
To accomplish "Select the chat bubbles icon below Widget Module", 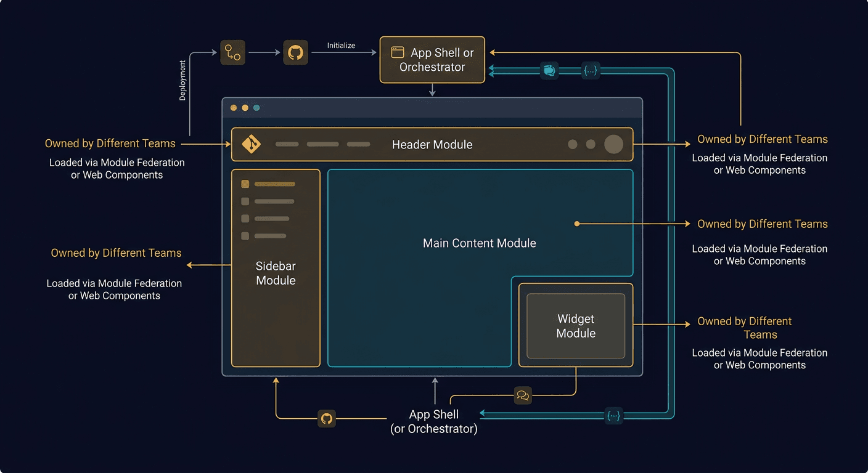I will 523,395.
